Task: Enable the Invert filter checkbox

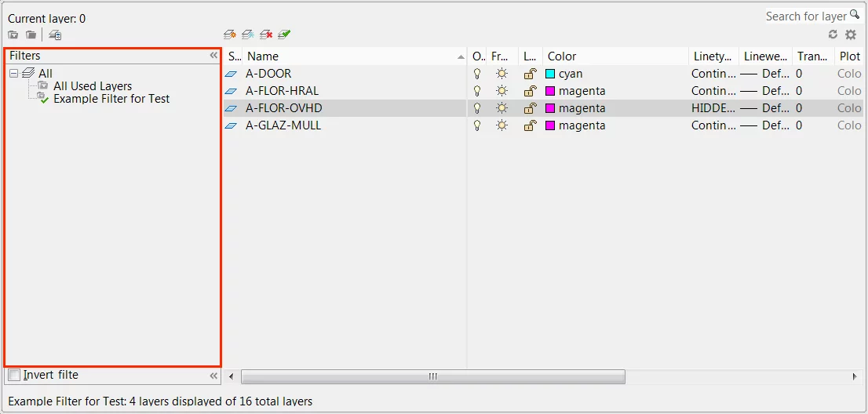Action: point(14,376)
